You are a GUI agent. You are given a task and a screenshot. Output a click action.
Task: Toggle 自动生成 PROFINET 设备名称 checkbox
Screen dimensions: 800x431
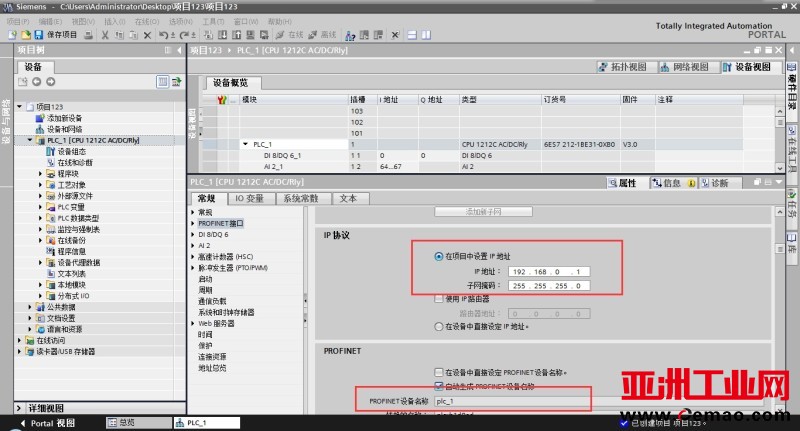tap(438, 386)
